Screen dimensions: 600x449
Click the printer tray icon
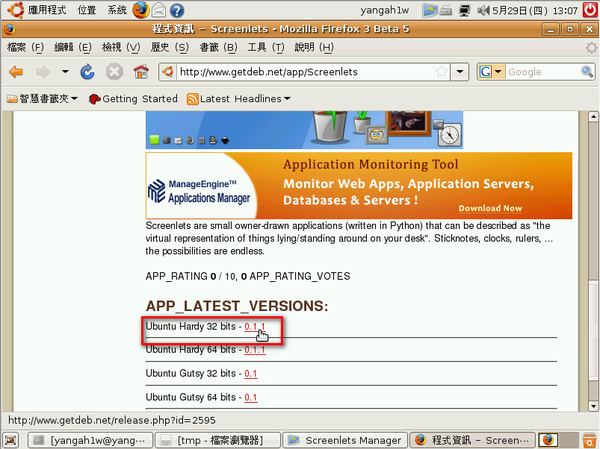pos(446,10)
